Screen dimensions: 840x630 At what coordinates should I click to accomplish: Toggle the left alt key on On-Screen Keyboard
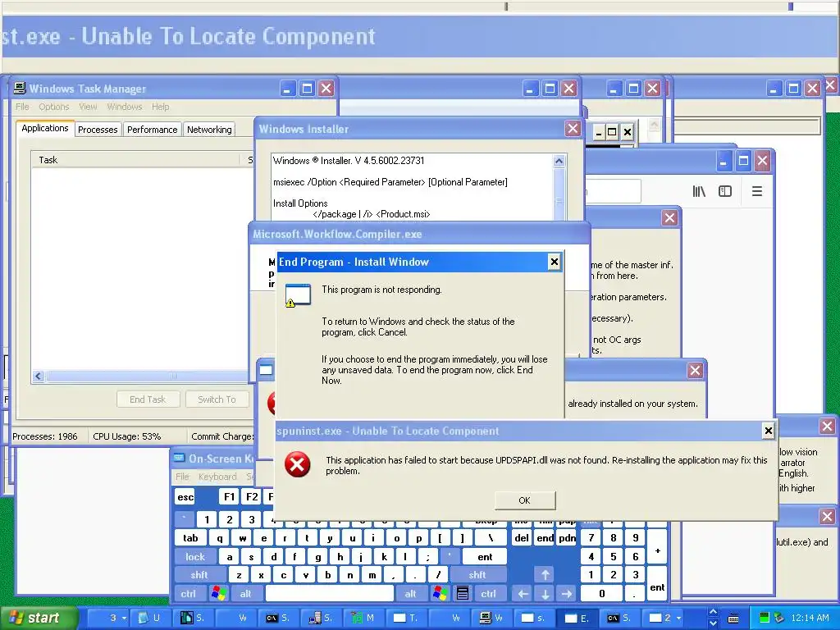245,594
